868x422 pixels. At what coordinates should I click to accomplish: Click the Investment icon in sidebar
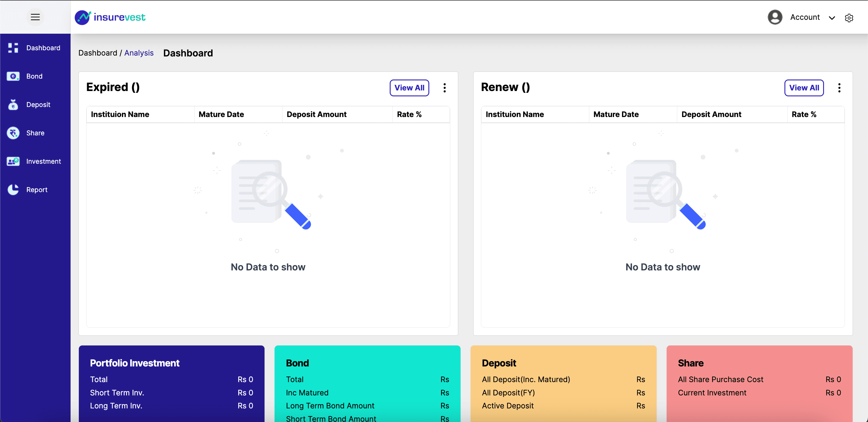(x=13, y=161)
